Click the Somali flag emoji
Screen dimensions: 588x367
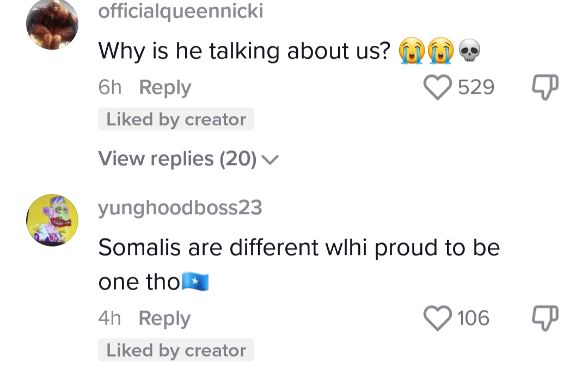(x=195, y=282)
